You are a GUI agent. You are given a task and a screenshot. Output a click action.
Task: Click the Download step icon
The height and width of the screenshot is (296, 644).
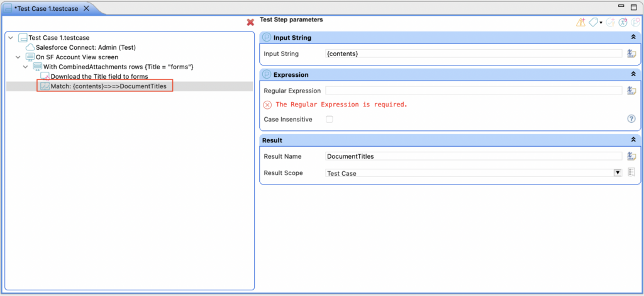click(x=45, y=76)
